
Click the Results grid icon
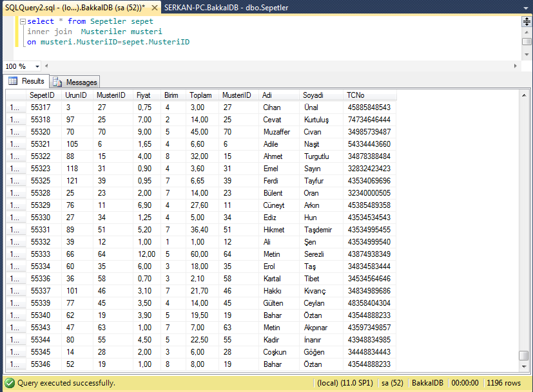13,80
